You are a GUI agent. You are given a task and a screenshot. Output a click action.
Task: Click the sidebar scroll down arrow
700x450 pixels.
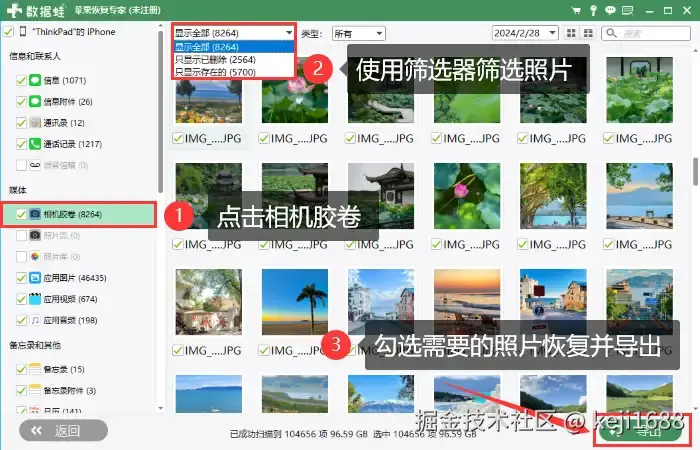coord(160,408)
